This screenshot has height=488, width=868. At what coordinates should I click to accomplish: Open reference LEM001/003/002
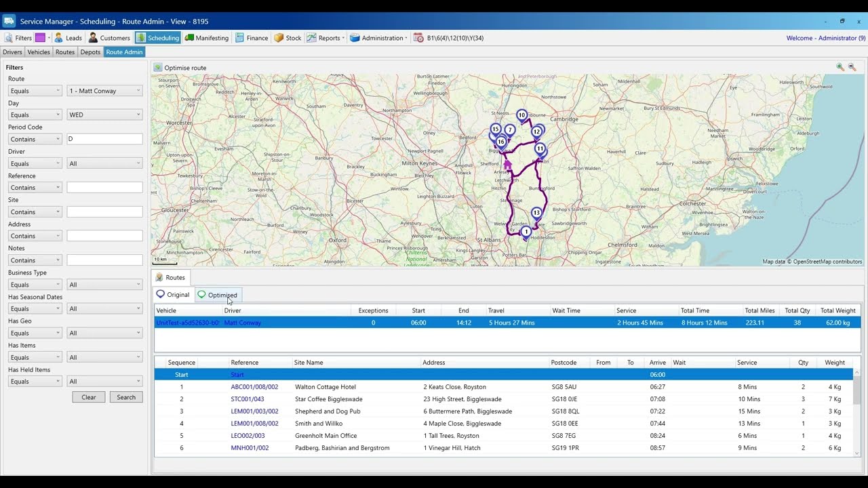(x=254, y=411)
